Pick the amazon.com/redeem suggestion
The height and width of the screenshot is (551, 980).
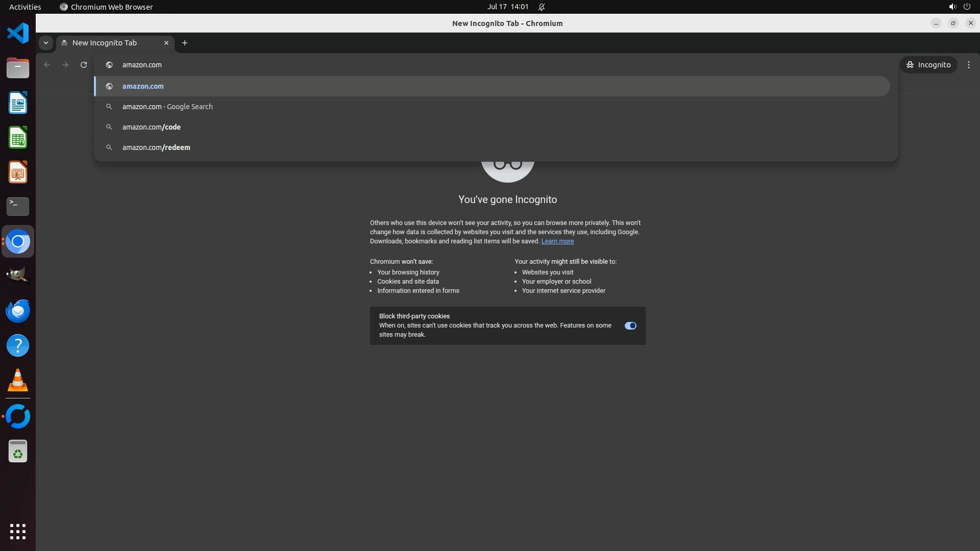click(156, 147)
